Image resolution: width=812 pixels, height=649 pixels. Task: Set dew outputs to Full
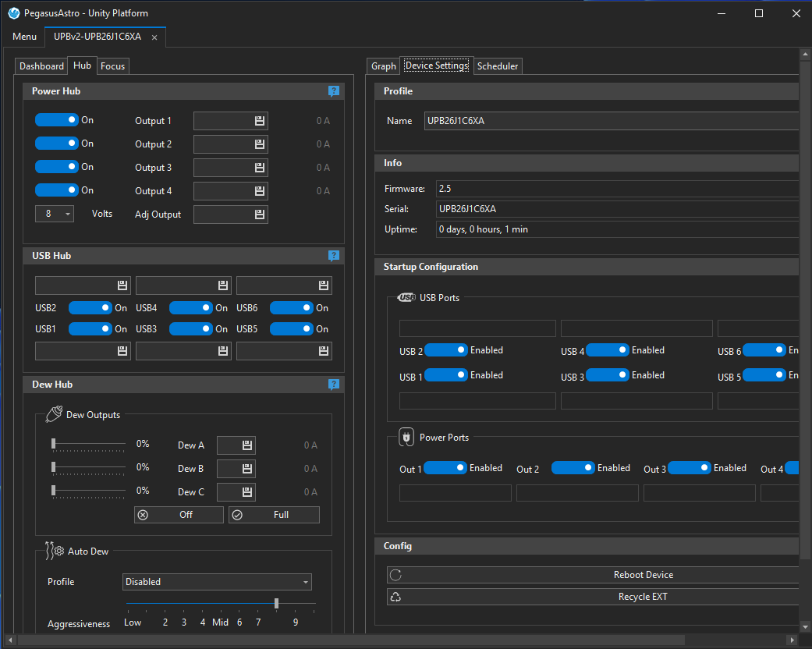click(274, 514)
